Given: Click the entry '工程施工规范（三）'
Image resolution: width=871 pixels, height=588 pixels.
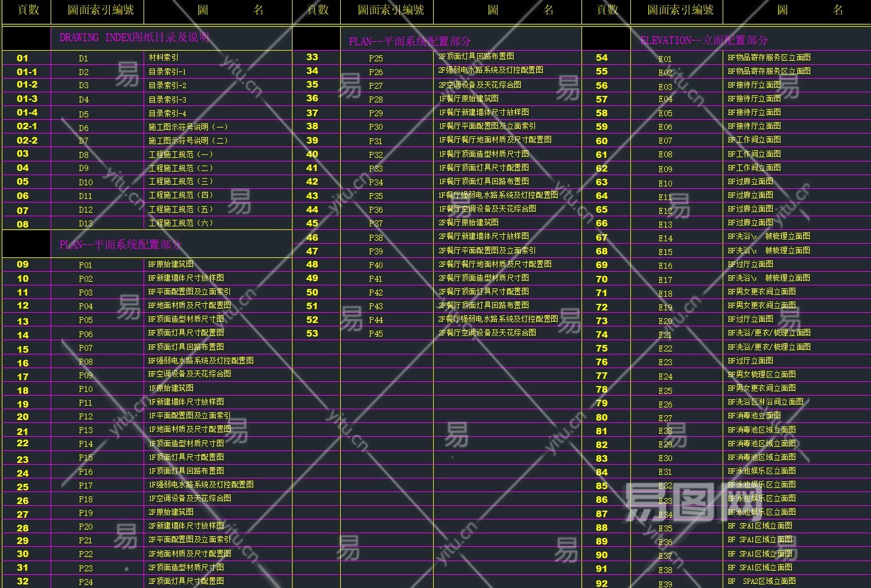Looking at the screenshot, I should [181, 182].
